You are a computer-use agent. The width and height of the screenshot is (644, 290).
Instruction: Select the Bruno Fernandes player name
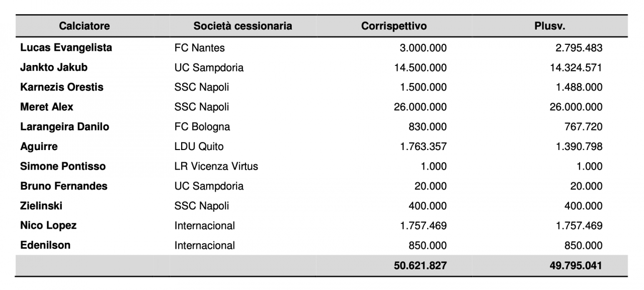pos(64,186)
